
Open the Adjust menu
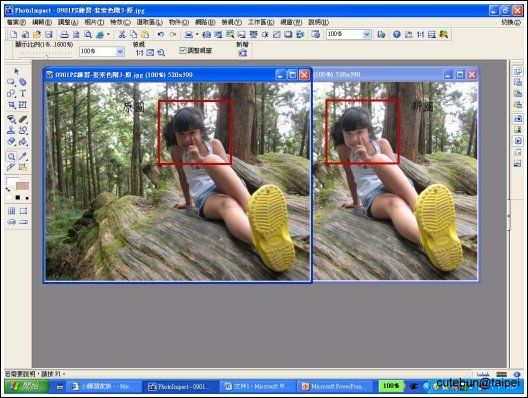click(x=68, y=22)
